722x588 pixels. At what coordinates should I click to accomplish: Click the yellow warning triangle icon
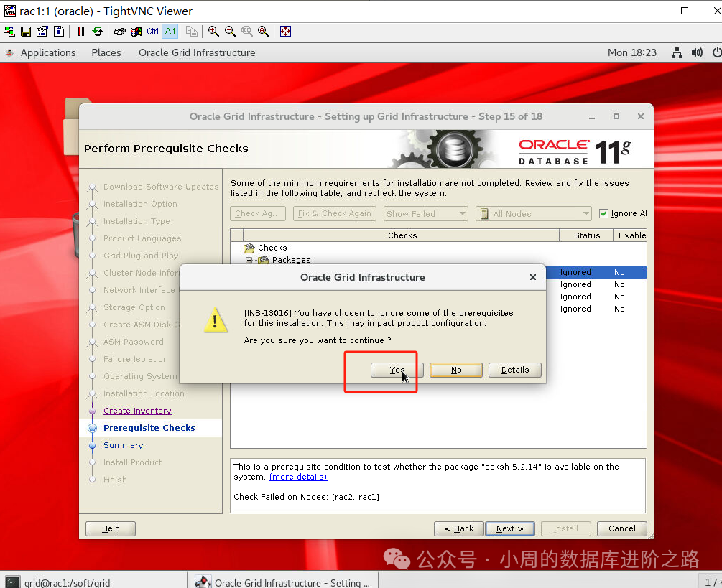tap(216, 320)
